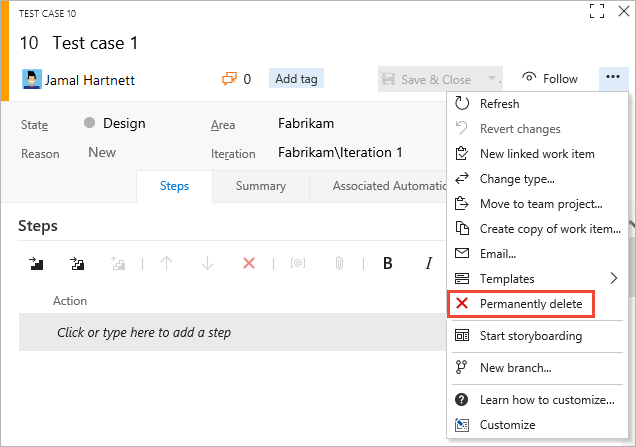Click the red delete step icon
This screenshot has width=636, height=447.
point(249,264)
